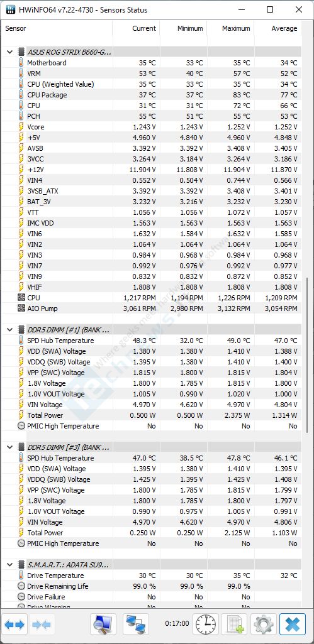Click the HWiNFO64 app icon in title bar
This screenshot has height=644, width=314.
[10, 10]
